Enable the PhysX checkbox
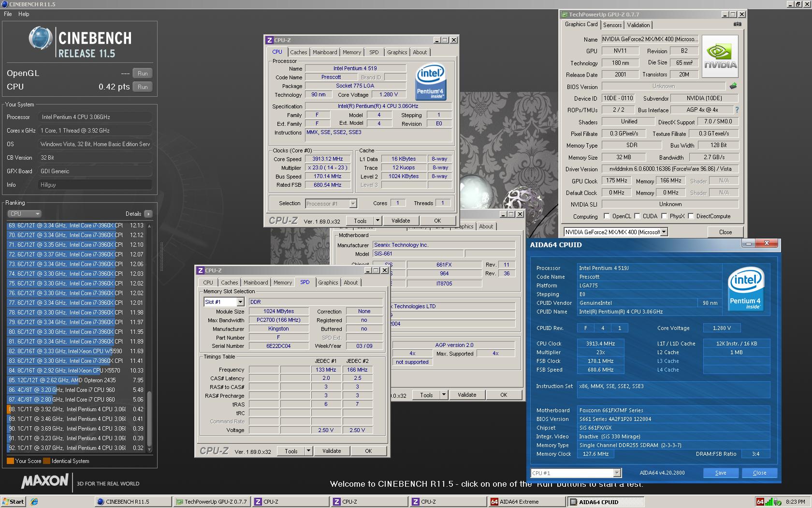Image resolution: width=812 pixels, height=508 pixels. (x=664, y=216)
